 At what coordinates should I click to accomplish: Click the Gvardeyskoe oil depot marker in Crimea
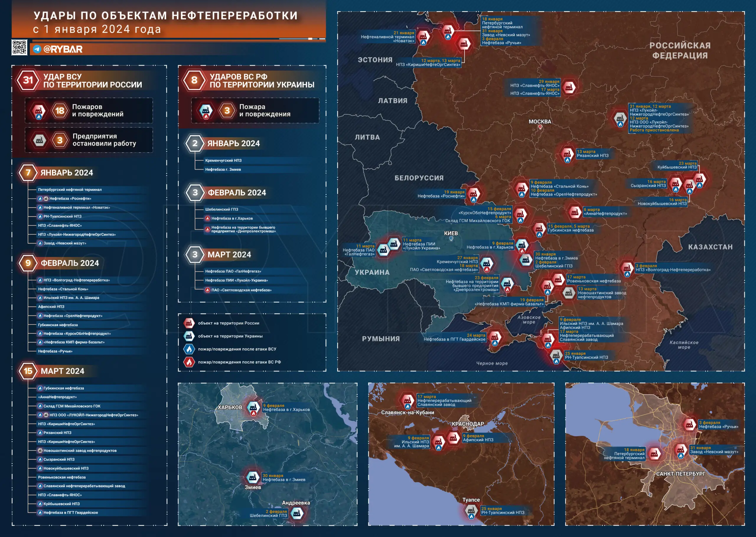tap(494, 337)
